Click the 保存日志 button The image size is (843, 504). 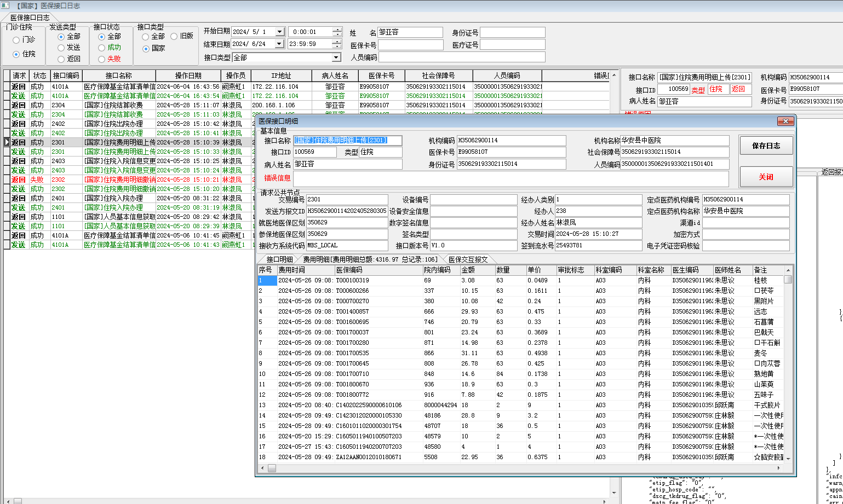pos(766,146)
